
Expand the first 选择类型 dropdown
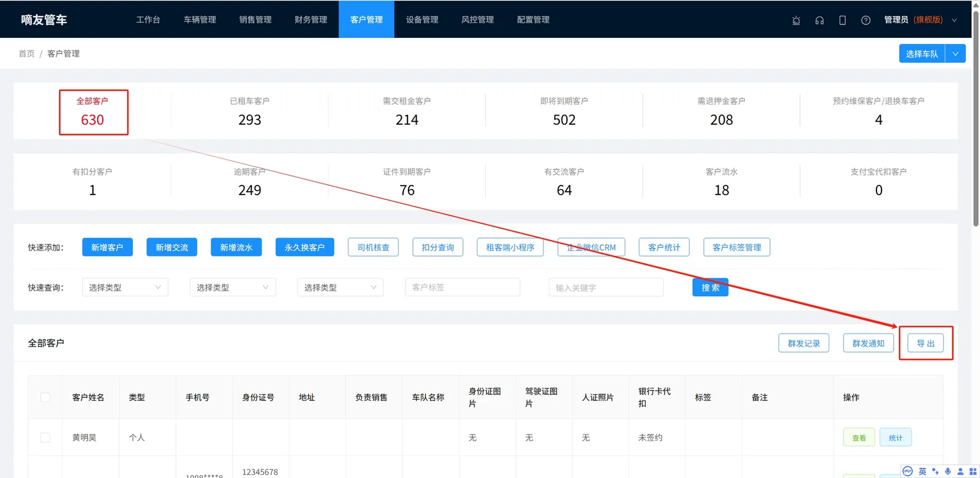click(125, 287)
